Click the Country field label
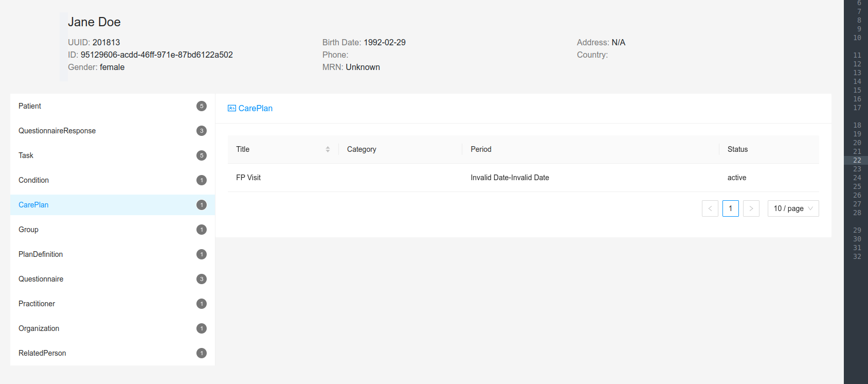 coord(592,55)
